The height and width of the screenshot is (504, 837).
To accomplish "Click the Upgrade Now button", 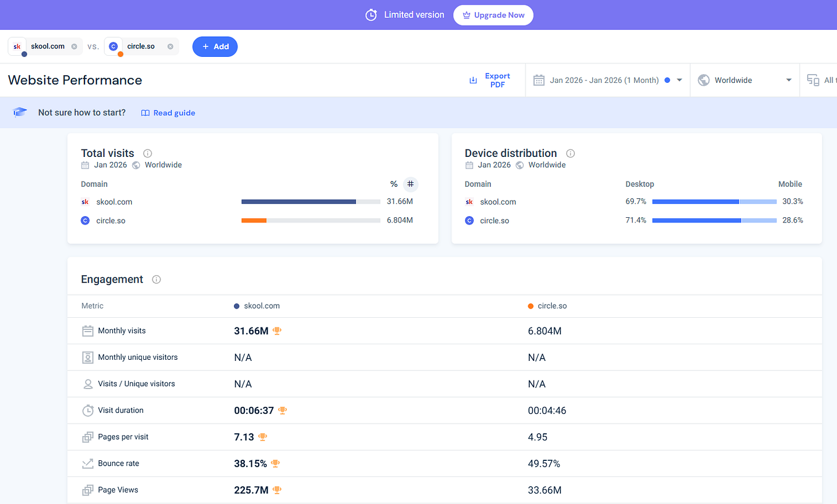I will [493, 15].
